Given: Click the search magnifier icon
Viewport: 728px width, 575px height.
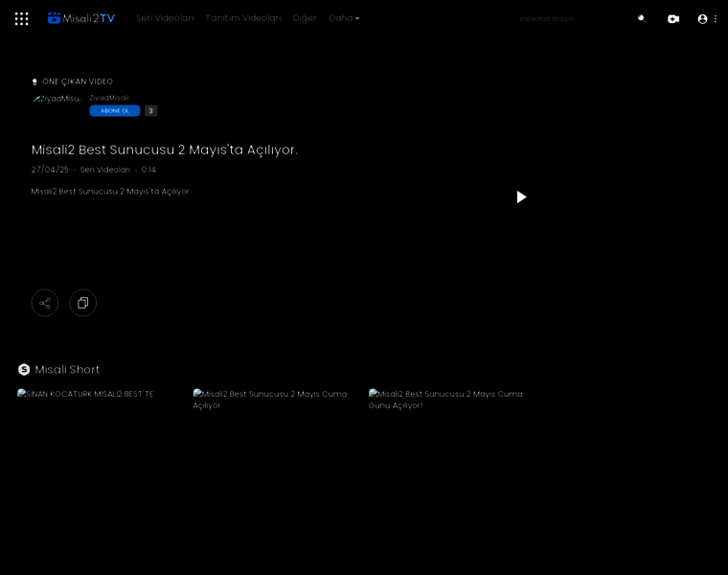Looking at the screenshot, I should [x=642, y=18].
